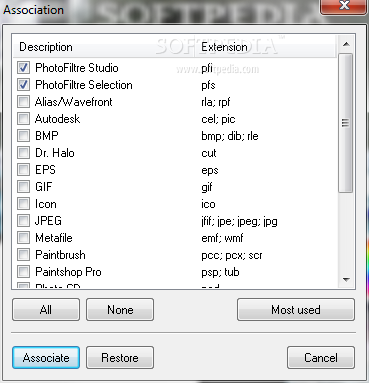Select the 'ico' extension entry

[x=208, y=204]
